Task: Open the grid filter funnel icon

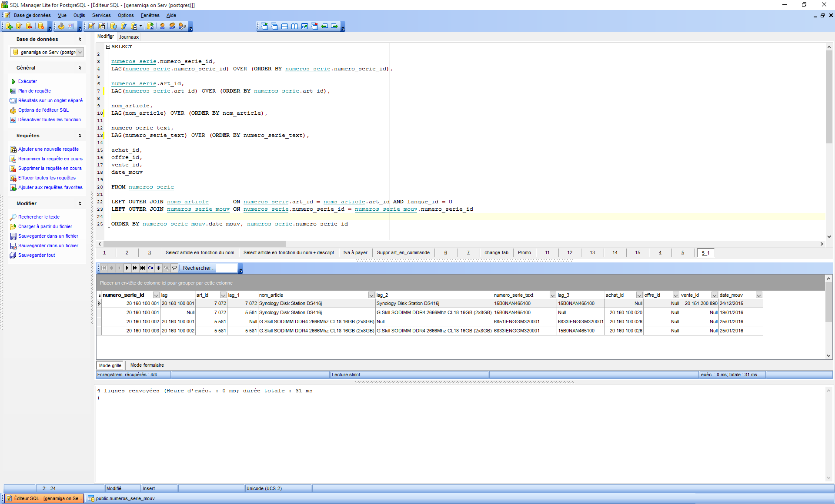Action: pos(174,268)
